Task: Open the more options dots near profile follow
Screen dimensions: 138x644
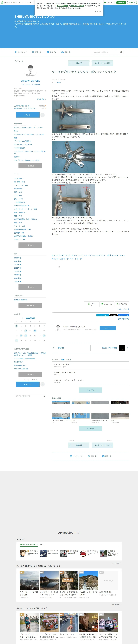Action: [43, 115]
